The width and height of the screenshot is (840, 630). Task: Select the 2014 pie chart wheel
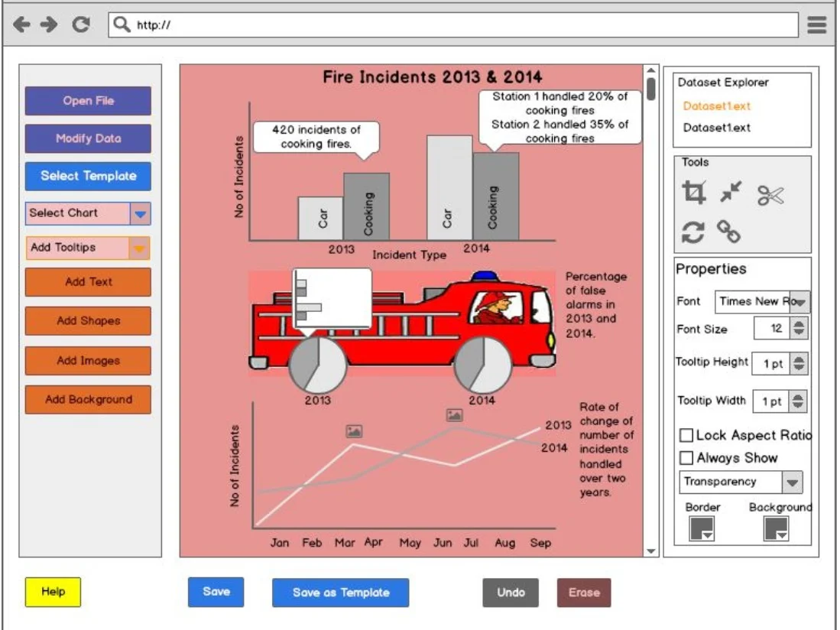482,364
